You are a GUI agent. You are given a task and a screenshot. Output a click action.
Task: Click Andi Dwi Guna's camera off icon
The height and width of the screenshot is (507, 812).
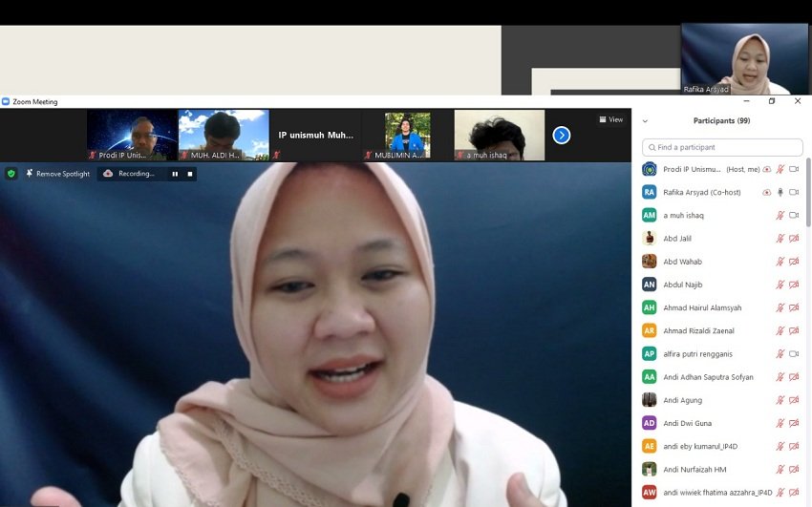click(794, 423)
